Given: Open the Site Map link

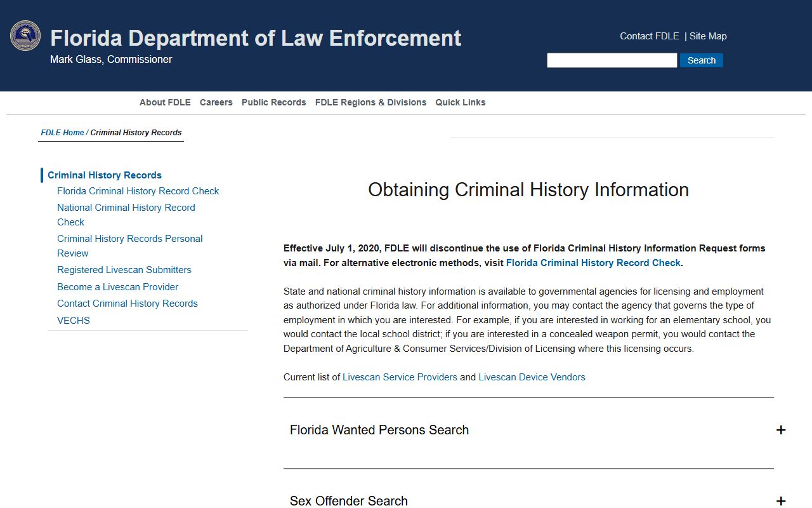Looking at the screenshot, I should pos(708,36).
